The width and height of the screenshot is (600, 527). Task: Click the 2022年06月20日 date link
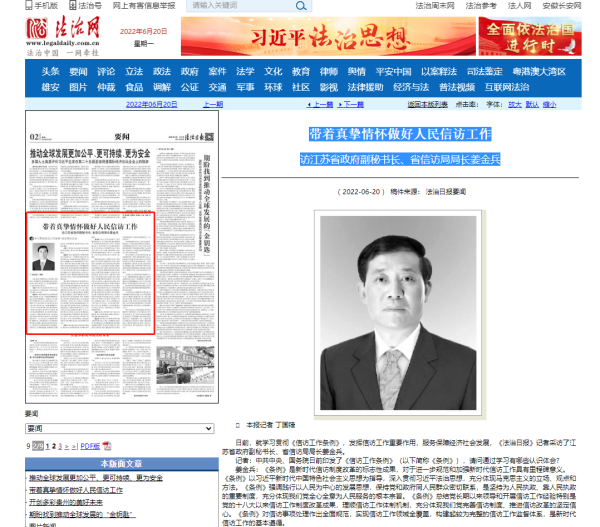point(152,104)
